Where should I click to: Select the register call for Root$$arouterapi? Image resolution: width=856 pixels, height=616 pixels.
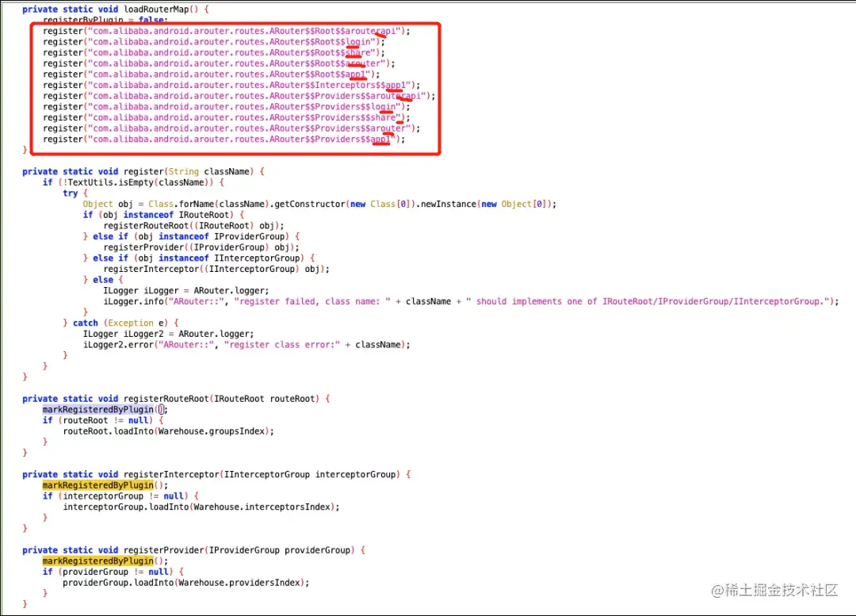click(227, 31)
